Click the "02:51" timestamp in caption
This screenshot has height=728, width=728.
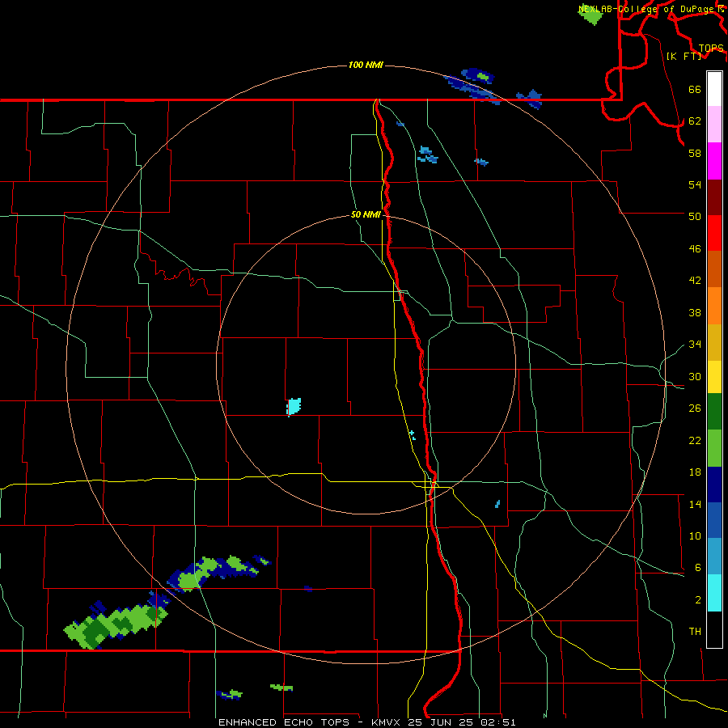click(498, 722)
